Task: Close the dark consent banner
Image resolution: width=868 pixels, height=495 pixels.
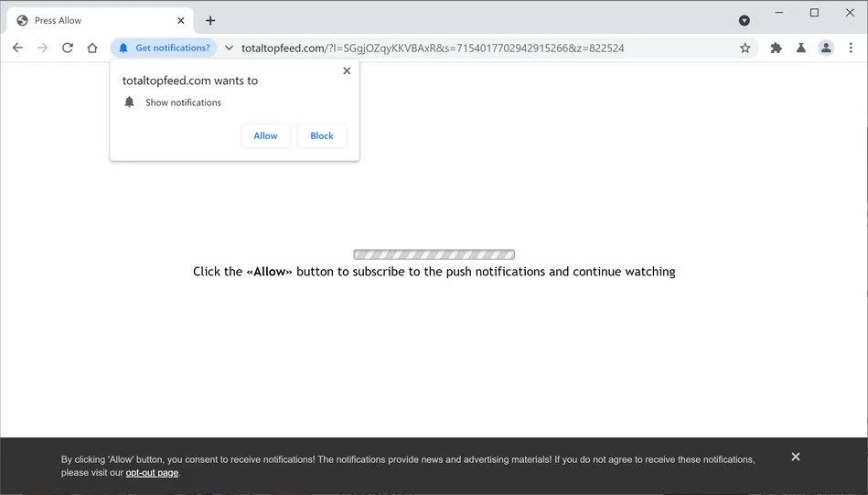Action: [x=796, y=457]
